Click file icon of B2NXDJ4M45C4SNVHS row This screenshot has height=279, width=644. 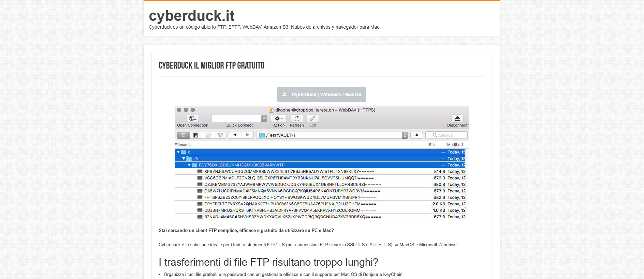pyautogui.click(x=200, y=217)
